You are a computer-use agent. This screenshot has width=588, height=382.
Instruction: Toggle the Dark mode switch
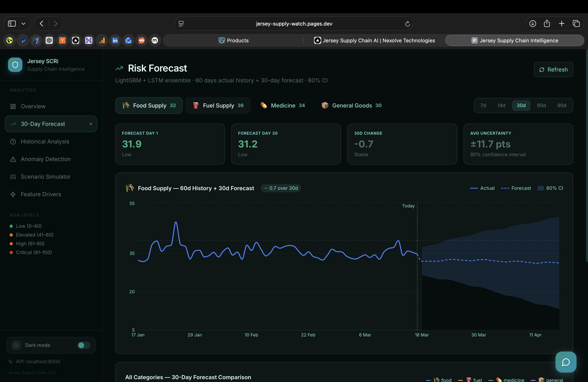pyautogui.click(x=84, y=345)
